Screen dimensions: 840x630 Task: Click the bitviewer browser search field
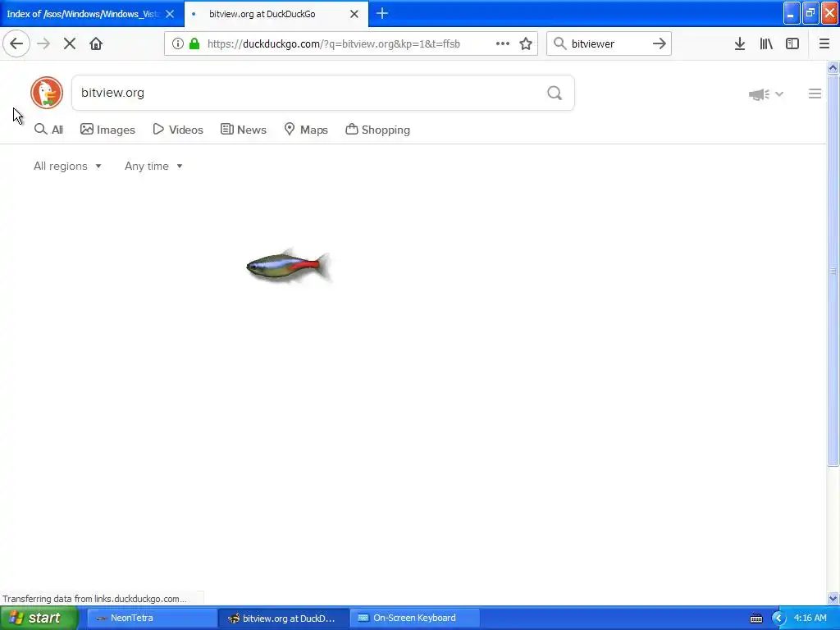coord(608,44)
